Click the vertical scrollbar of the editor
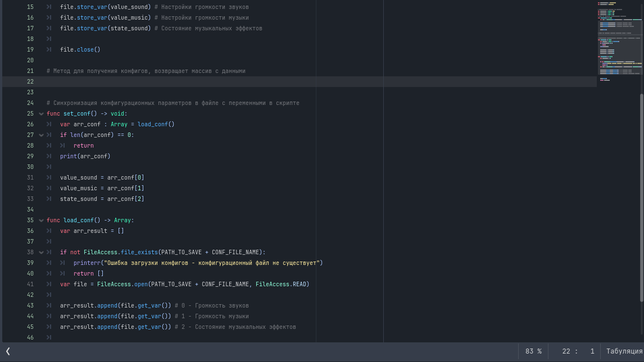The width and height of the screenshot is (644, 362). (x=642, y=198)
